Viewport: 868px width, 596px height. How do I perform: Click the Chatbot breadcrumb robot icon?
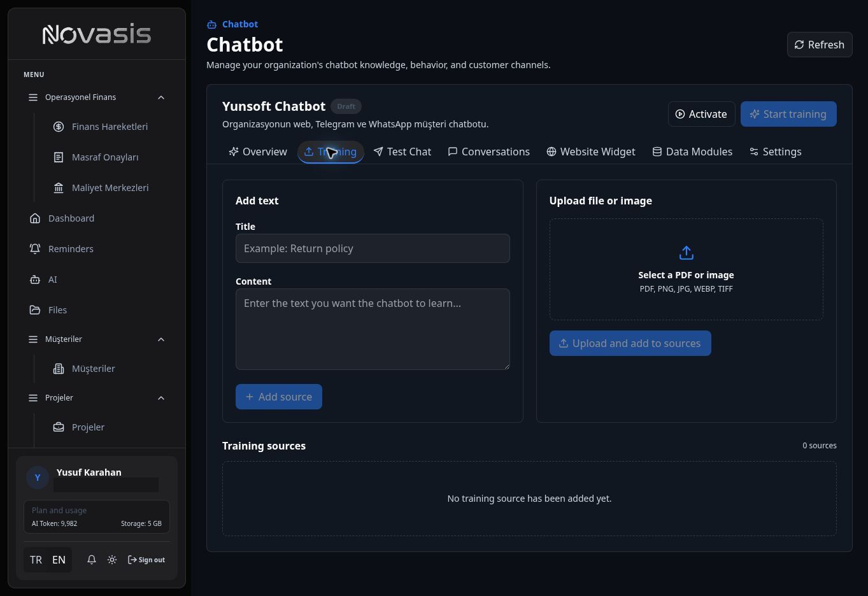click(211, 25)
